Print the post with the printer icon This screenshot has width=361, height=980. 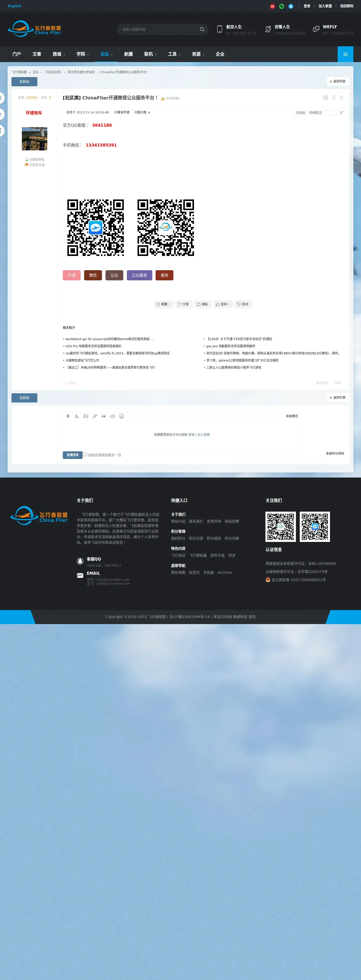click(325, 98)
